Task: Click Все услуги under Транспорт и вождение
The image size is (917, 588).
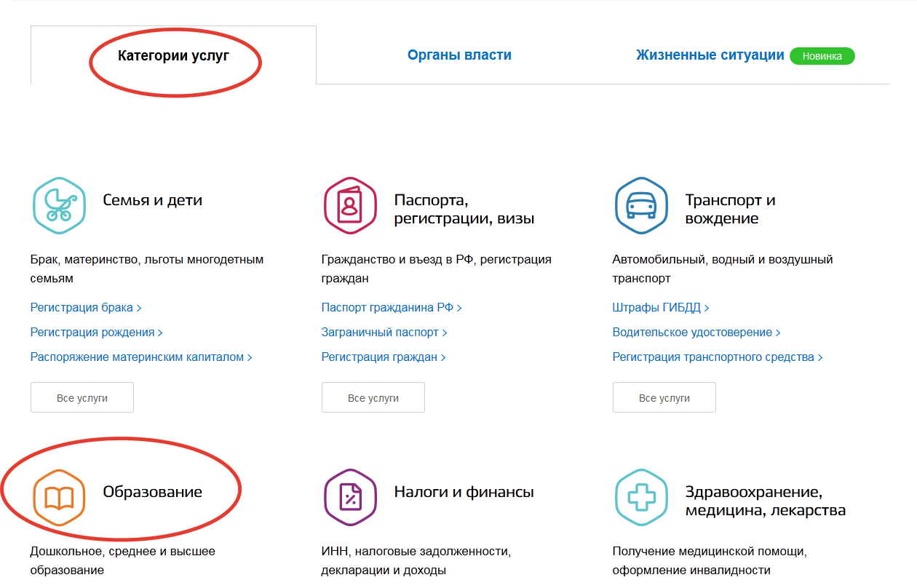Action: [664, 398]
